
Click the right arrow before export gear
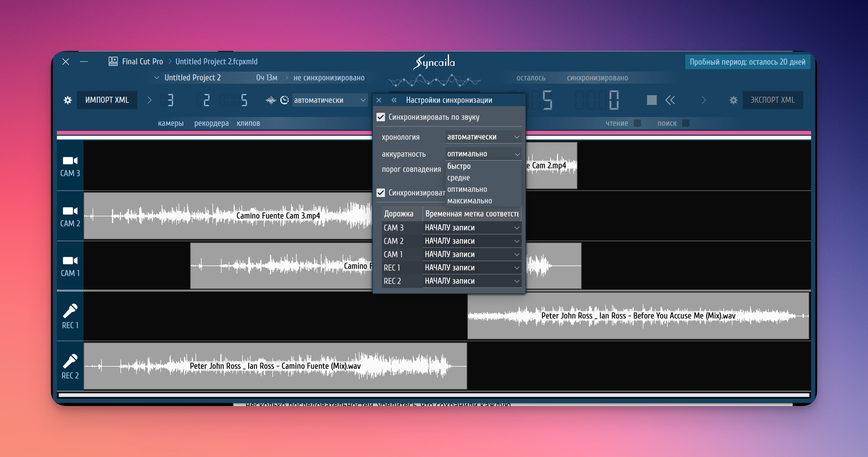point(704,100)
